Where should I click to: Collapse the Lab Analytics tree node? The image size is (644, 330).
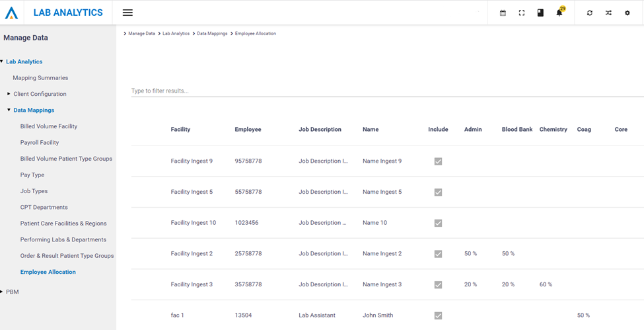pyautogui.click(x=2, y=62)
